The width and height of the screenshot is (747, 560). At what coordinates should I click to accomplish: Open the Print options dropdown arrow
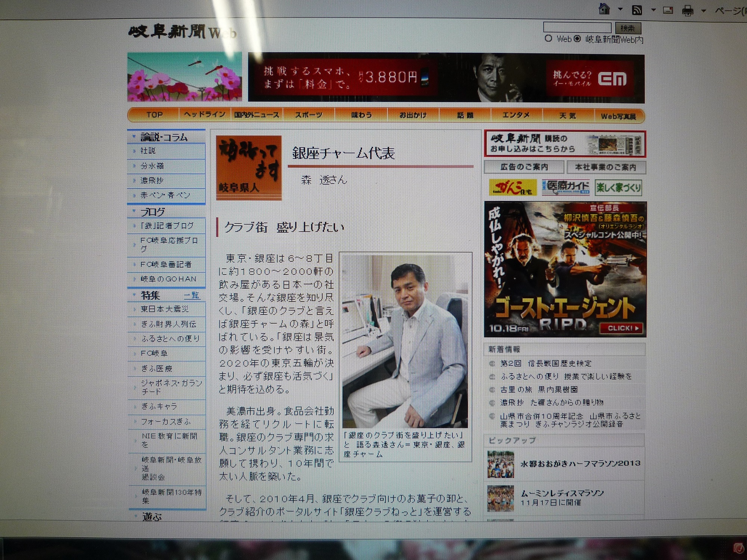coord(703,11)
